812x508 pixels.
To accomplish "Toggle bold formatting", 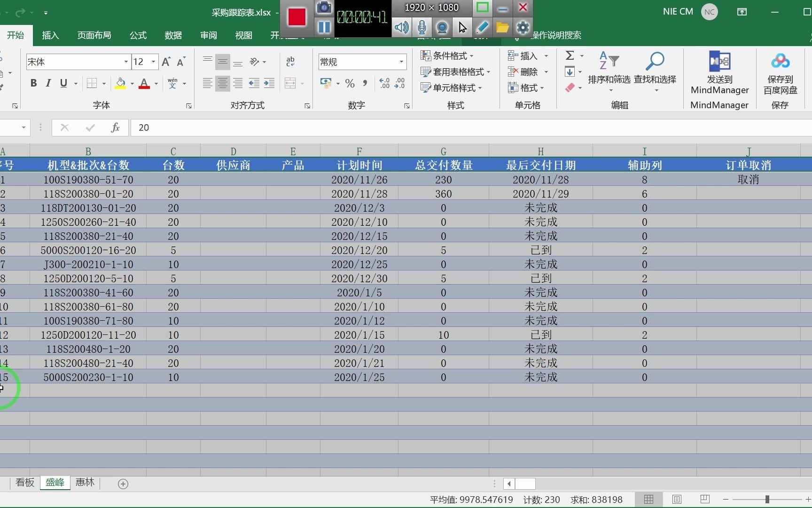I will pos(33,83).
